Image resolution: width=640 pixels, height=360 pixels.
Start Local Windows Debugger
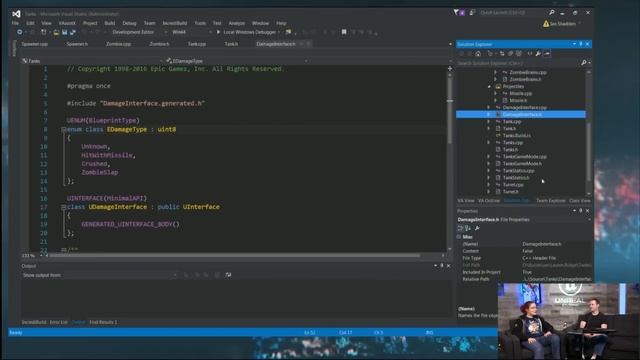(x=247, y=32)
